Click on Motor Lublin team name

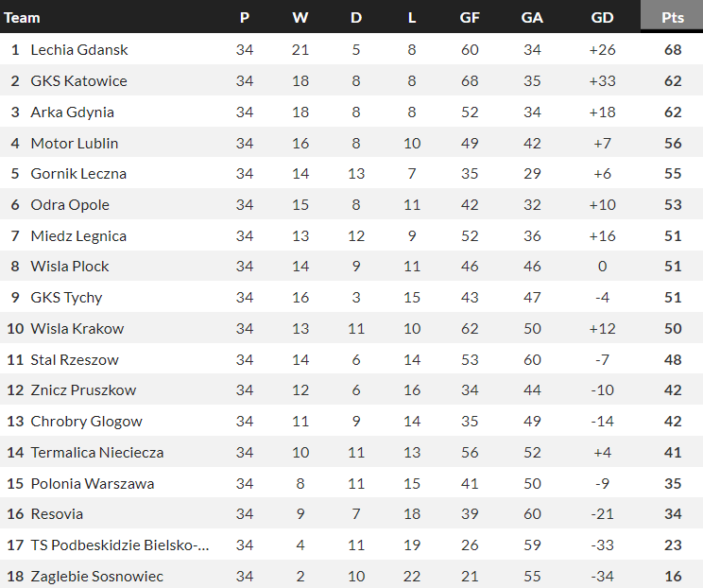pyautogui.click(x=75, y=143)
